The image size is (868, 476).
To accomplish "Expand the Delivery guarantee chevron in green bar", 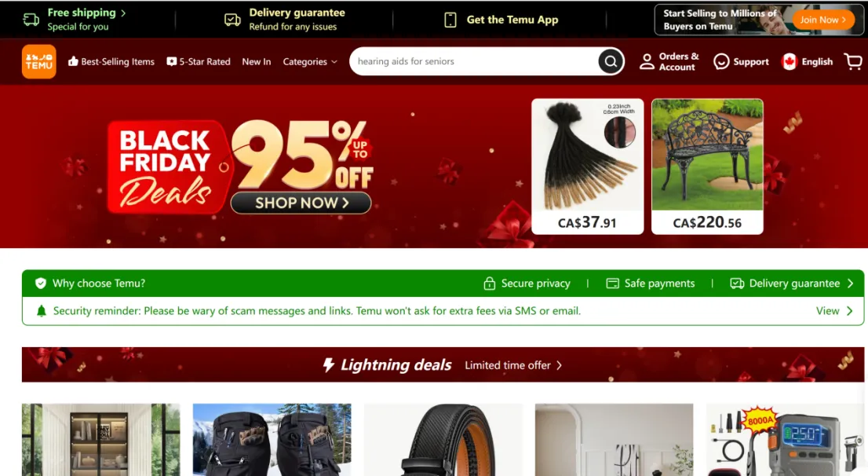I will (x=850, y=283).
